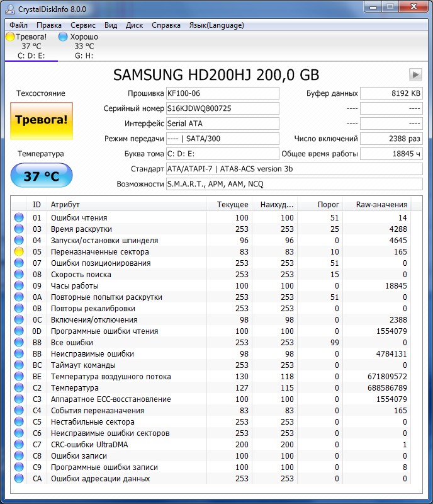
Task: Click status orb for Таймаут команды
Action: (x=19, y=365)
